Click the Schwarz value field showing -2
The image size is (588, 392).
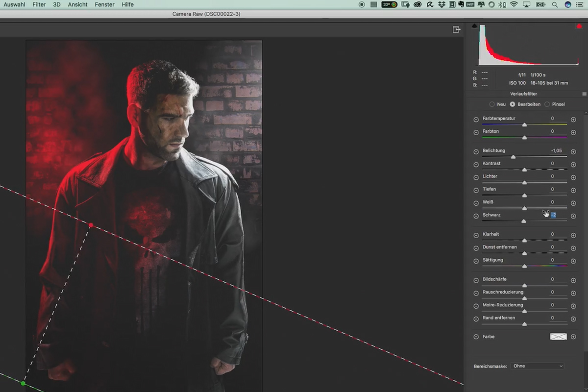(x=558, y=215)
